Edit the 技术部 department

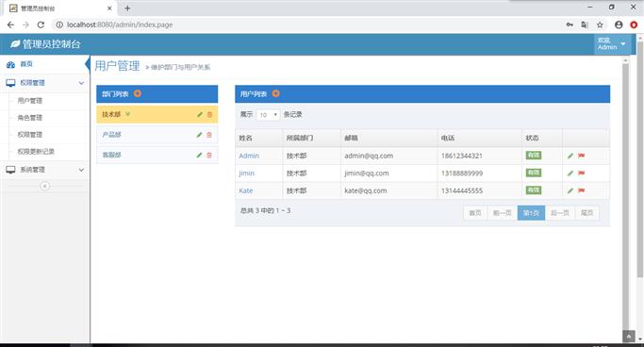coord(200,115)
